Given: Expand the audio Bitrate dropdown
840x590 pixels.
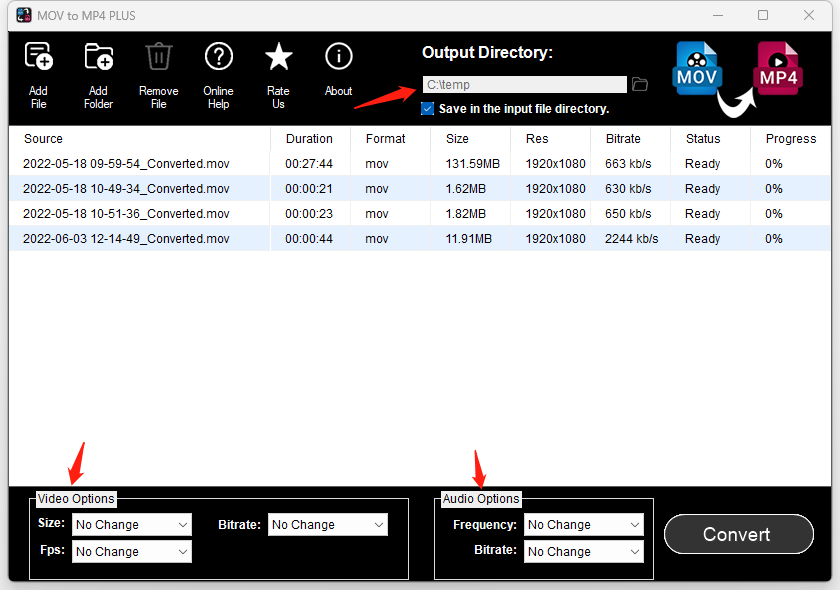Looking at the screenshot, I should click(583, 551).
